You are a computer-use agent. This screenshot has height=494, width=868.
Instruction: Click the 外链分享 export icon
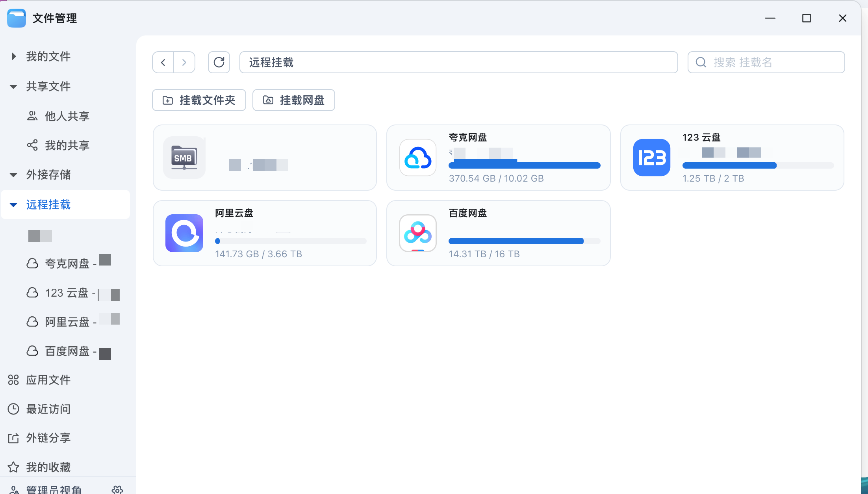click(x=13, y=438)
